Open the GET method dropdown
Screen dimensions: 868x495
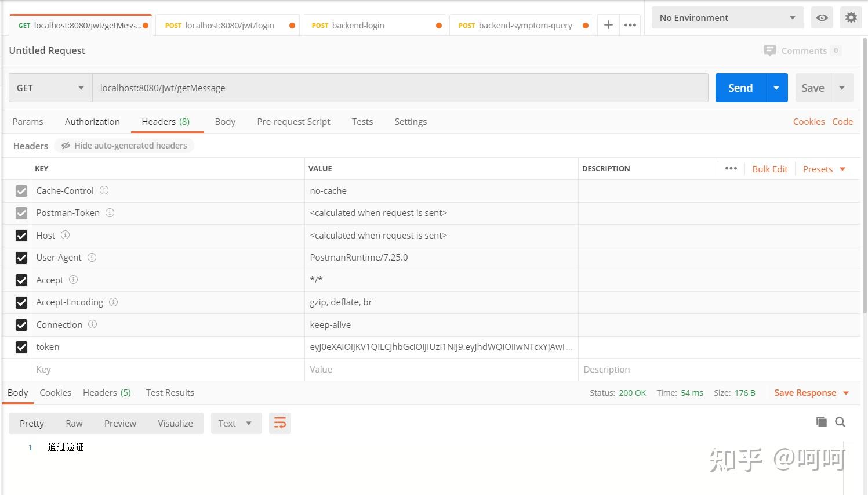[x=49, y=88]
